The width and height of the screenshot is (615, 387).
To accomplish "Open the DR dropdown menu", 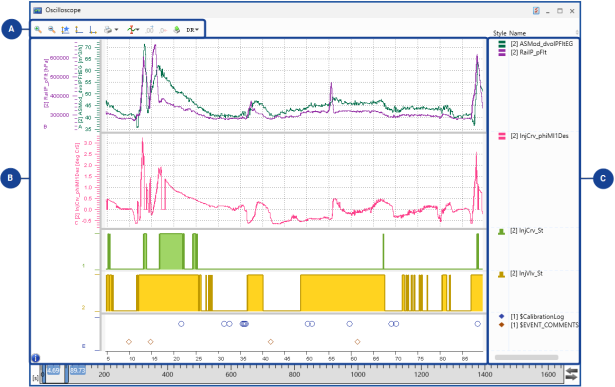I will 192,30.
